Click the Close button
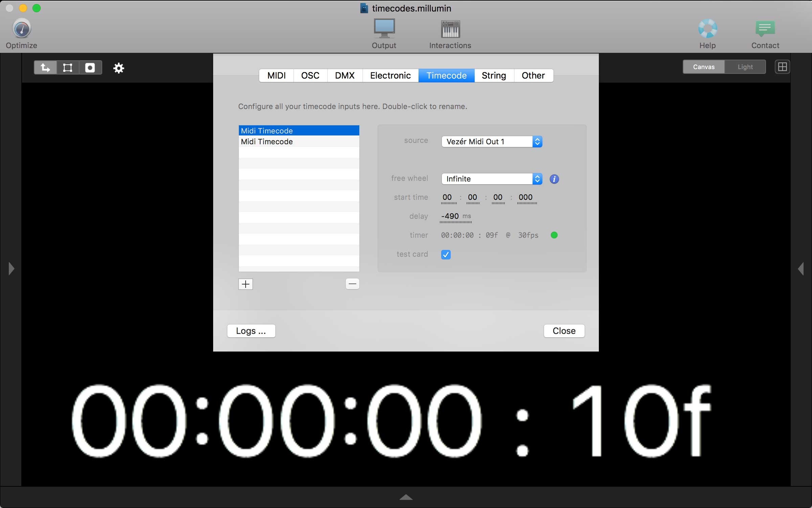The height and width of the screenshot is (508, 812). pos(564,331)
